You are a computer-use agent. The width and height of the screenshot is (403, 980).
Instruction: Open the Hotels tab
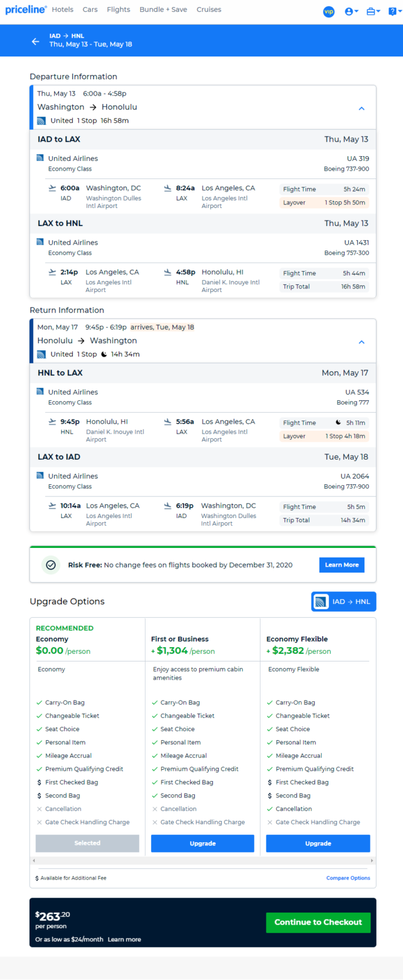pos(63,10)
